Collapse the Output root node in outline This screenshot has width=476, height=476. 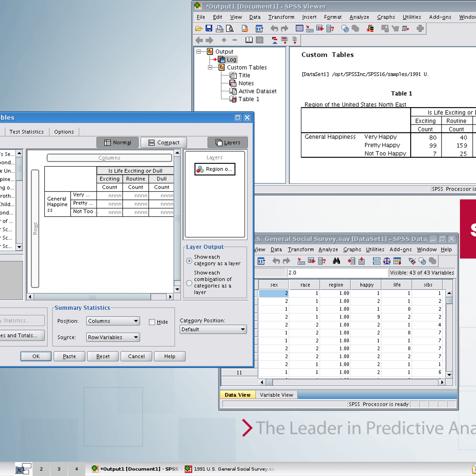(198, 52)
